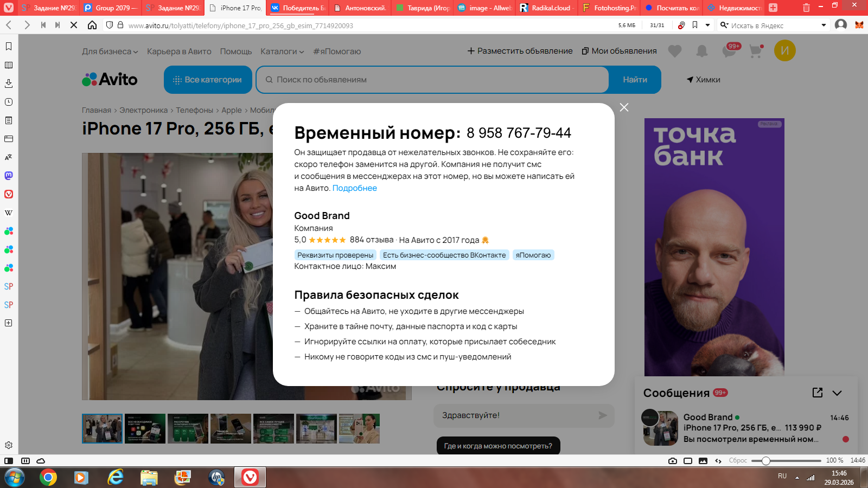Open closed tabs trash icon
Viewport: 868px width, 488px height.
[x=806, y=8]
